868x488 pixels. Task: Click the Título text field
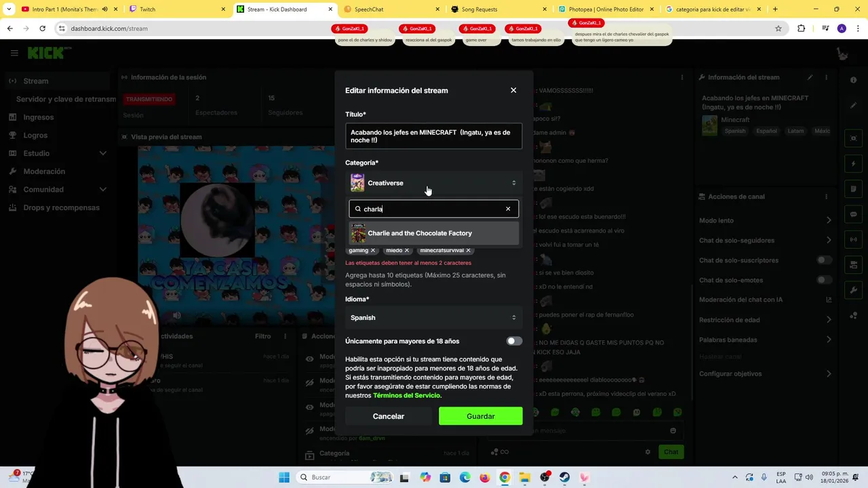pyautogui.click(x=433, y=136)
